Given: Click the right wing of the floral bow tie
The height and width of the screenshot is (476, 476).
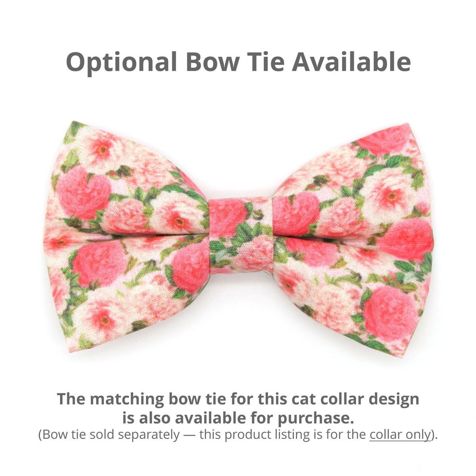Looking at the screenshot, I should coord(353,238).
